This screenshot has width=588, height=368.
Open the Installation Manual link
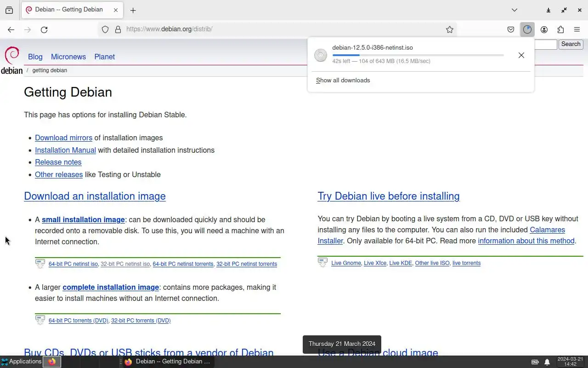point(65,150)
